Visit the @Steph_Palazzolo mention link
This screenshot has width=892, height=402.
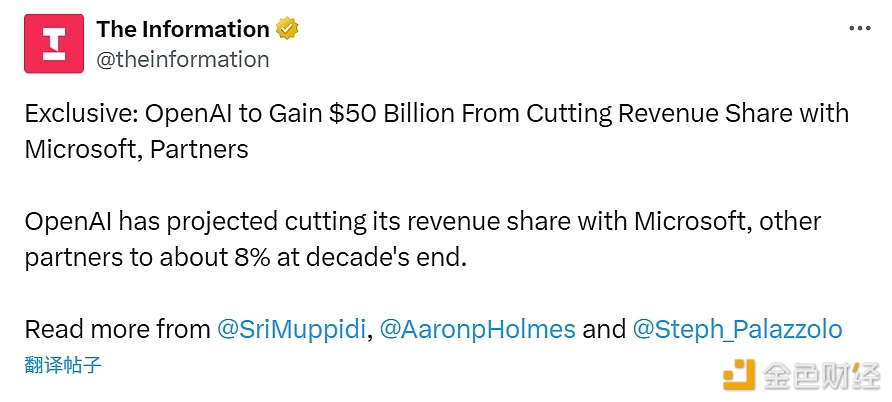tap(737, 329)
